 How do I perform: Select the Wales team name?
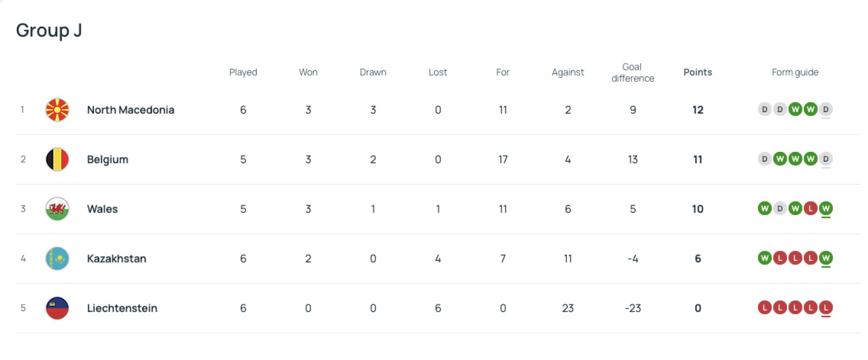[102, 209]
